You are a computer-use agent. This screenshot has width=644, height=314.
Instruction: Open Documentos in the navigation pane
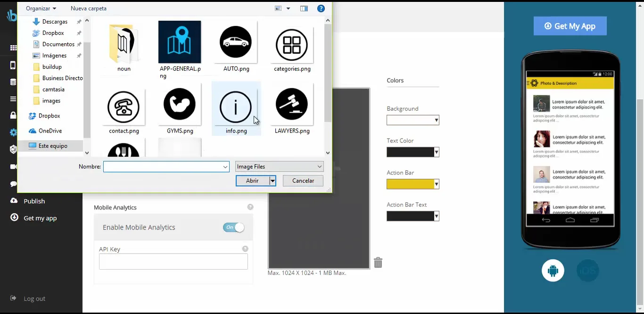coord(58,44)
